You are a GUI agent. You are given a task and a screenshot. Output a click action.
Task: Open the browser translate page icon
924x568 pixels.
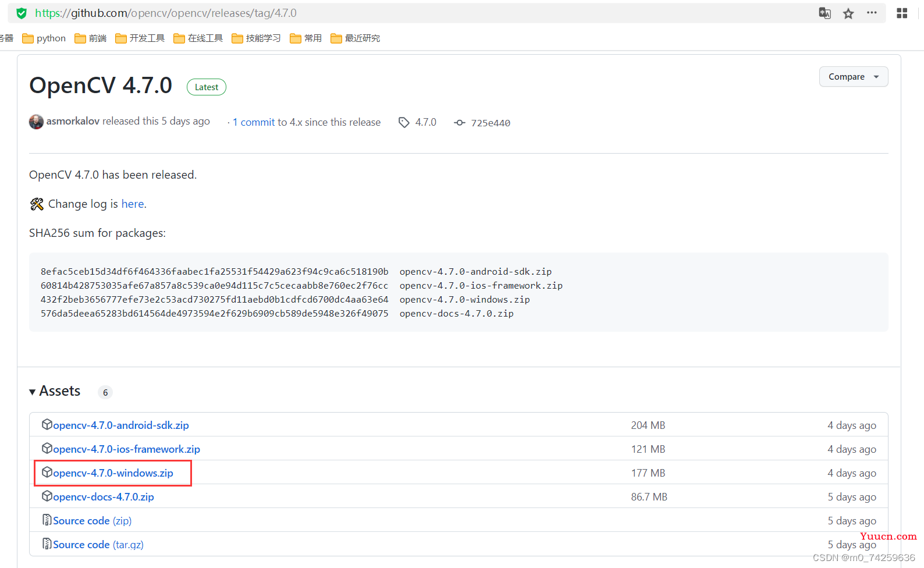[825, 13]
